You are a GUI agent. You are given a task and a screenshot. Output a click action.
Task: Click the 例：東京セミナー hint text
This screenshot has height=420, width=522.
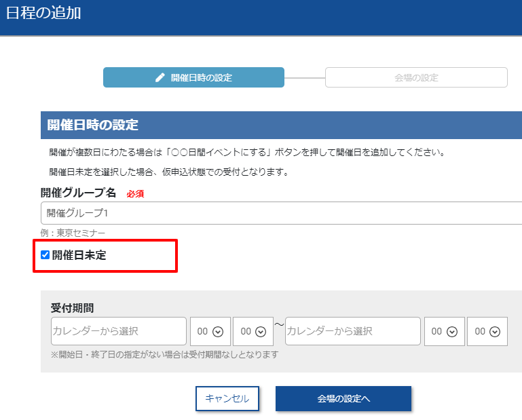(x=73, y=233)
